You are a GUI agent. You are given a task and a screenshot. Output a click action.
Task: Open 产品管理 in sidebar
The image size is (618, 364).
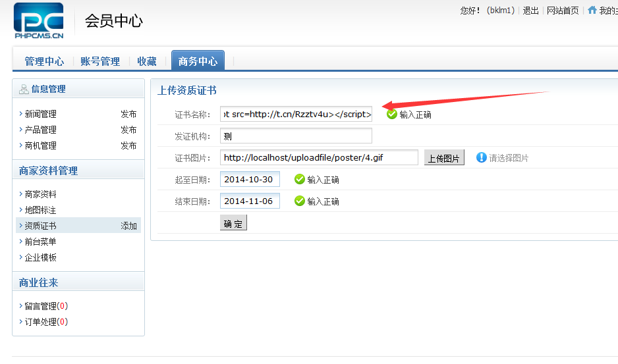41,130
